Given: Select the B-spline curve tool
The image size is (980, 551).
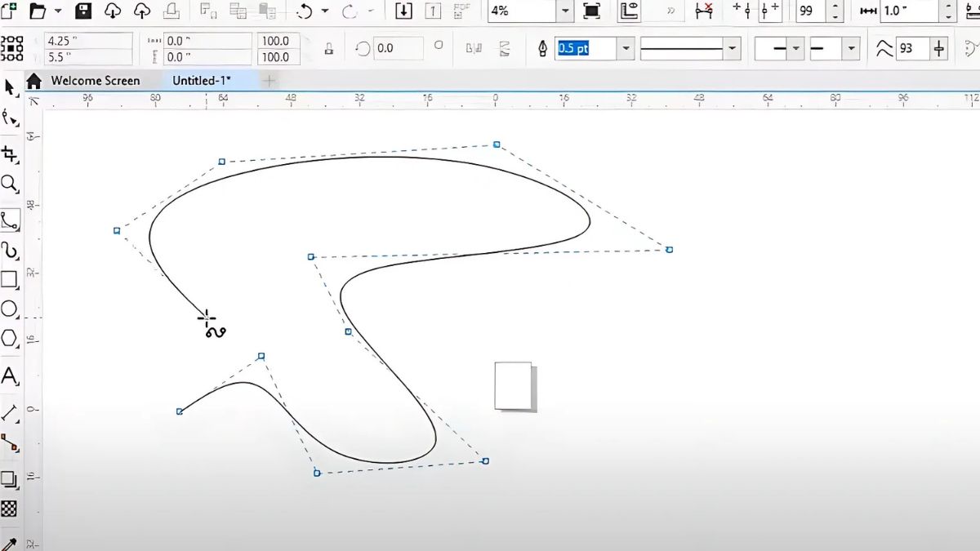Looking at the screenshot, I should click(10, 220).
